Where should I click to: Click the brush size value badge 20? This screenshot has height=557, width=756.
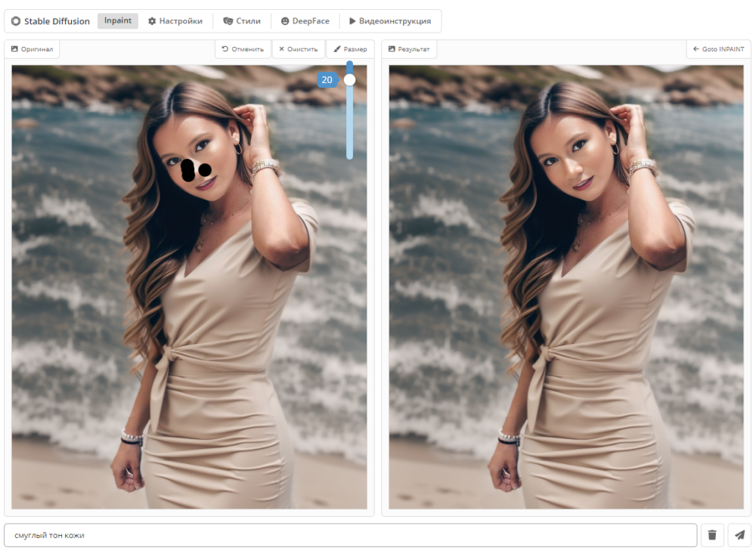[x=327, y=80]
